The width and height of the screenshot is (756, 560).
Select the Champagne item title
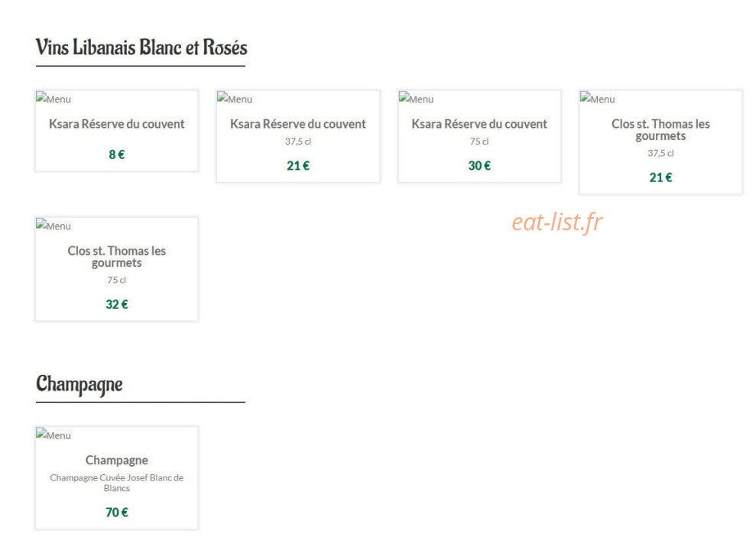[x=117, y=460]
